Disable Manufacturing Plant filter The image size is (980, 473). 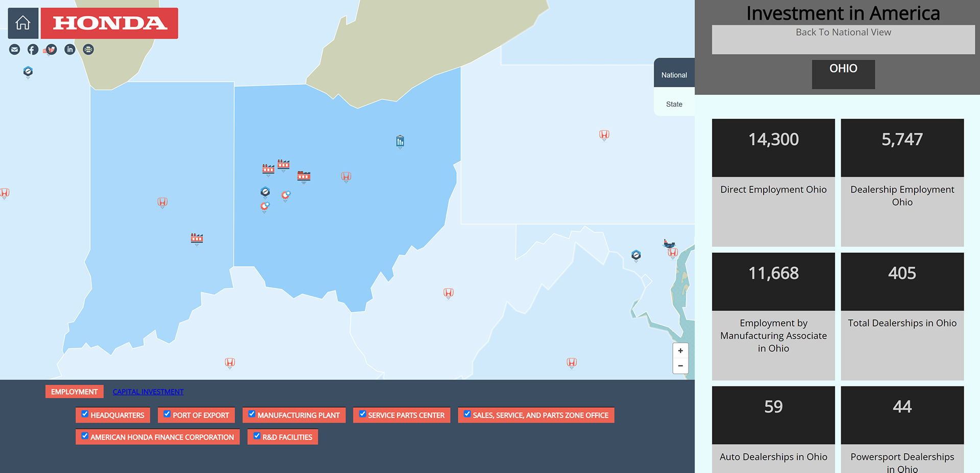tap(252, 414)
